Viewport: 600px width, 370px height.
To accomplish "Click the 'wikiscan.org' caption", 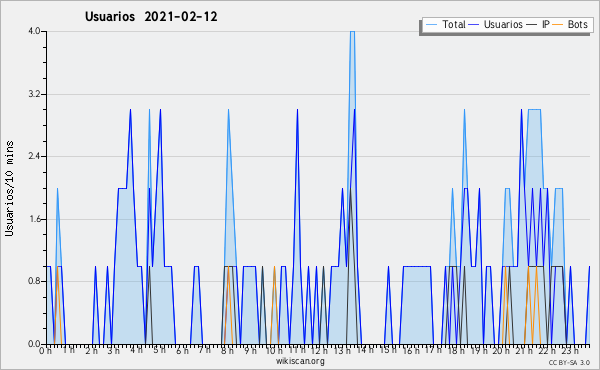I will pyautogui.click(x=300, y=361).
